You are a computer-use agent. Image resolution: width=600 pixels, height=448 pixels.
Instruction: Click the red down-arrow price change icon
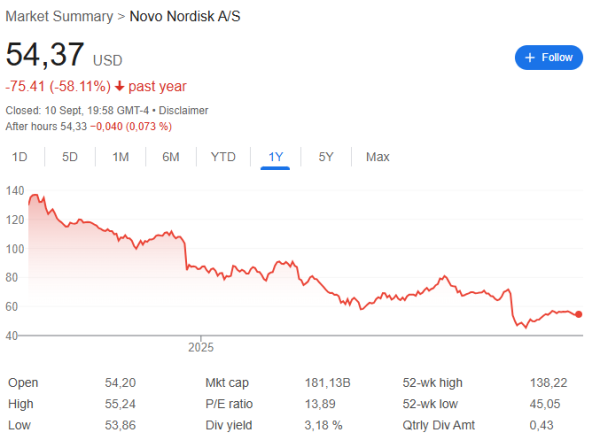[x=120, y=86]
